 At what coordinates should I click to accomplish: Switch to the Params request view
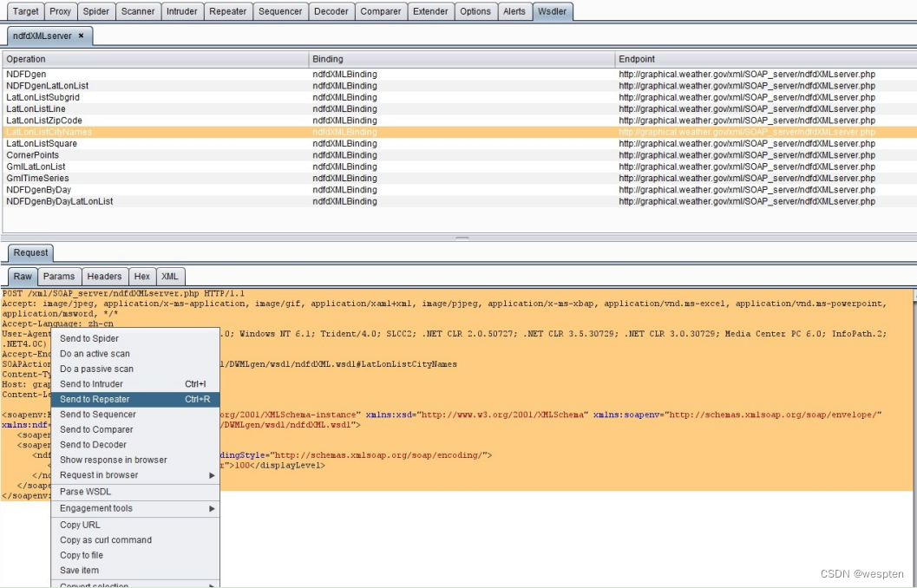point(59,277)
